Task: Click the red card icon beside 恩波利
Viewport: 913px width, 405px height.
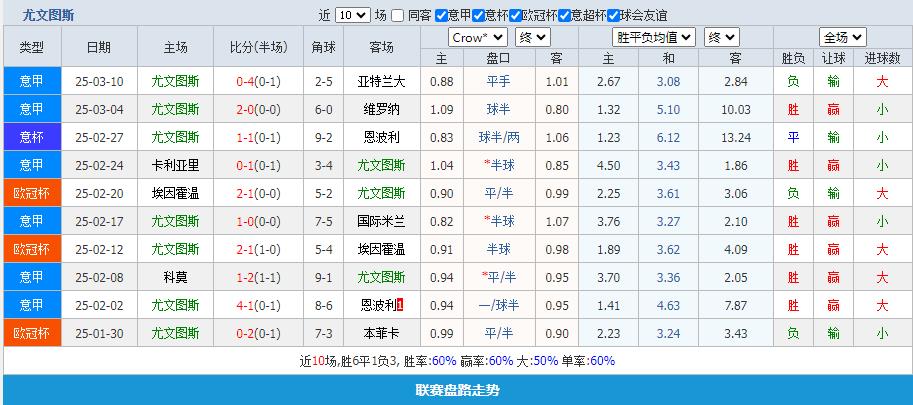Action: [x=401, y=305]
